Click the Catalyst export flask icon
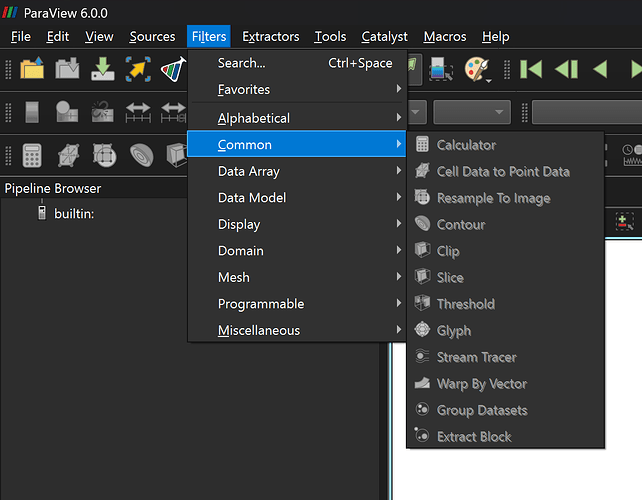This screenshot has height=500, width=642. click(x=173, y=69)
